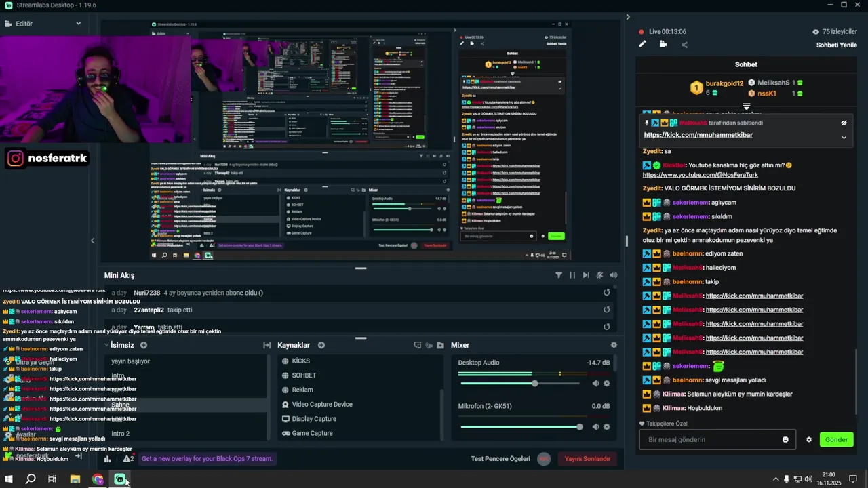End stream with Yayını Sonlandır

(x=587, y=459)
